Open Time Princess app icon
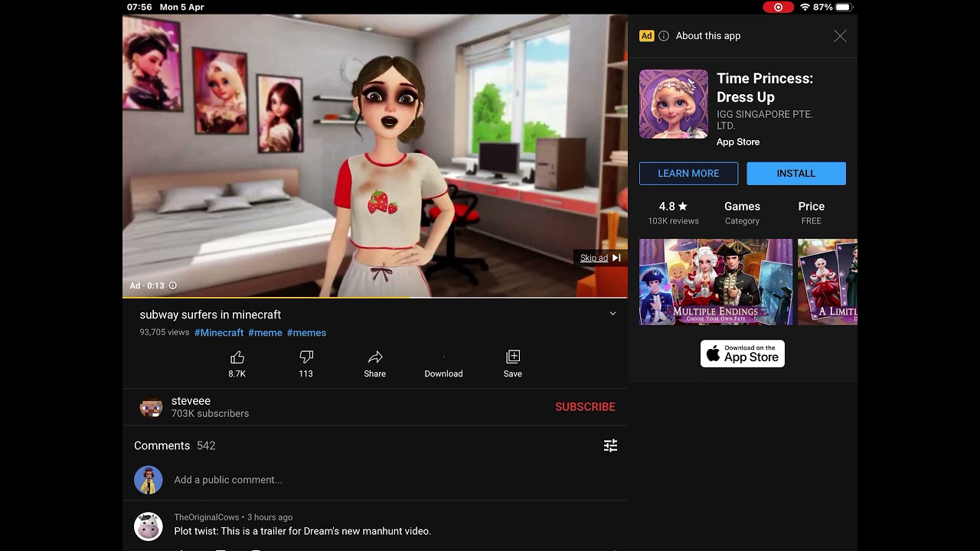Viewport: 980px width, 551px height. point(674,104)
